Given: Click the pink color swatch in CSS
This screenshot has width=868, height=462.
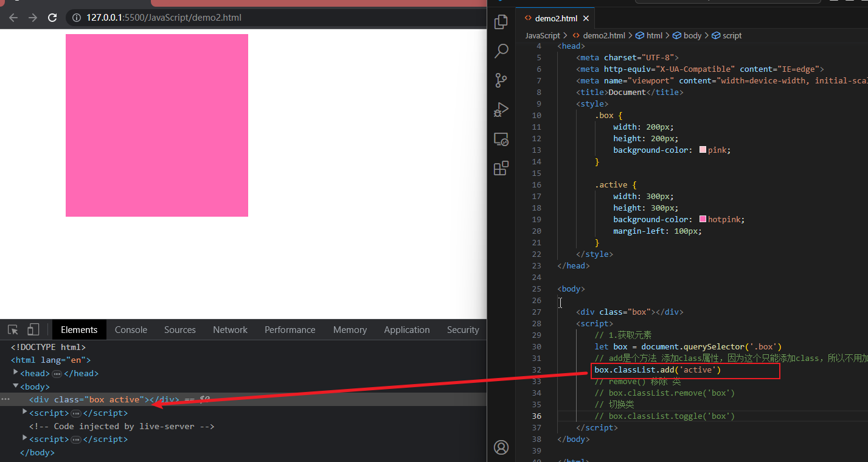Looking at the screenshot, I should (703, 150).
